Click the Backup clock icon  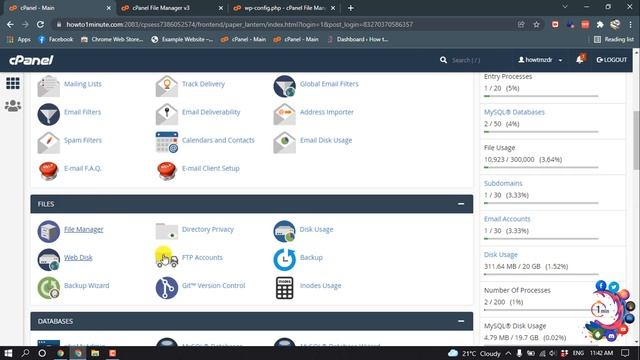tap(284, 260)
